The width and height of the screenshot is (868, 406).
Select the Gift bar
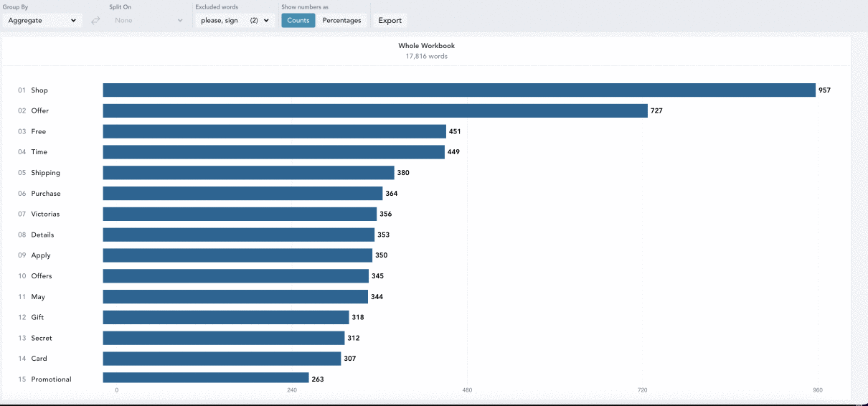pos(226,317)
